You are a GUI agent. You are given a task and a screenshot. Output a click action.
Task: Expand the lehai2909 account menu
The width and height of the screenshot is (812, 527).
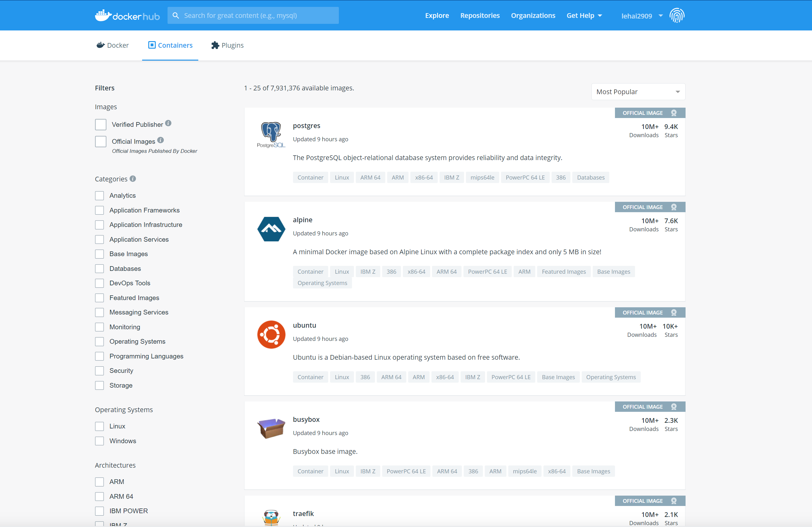642,16
